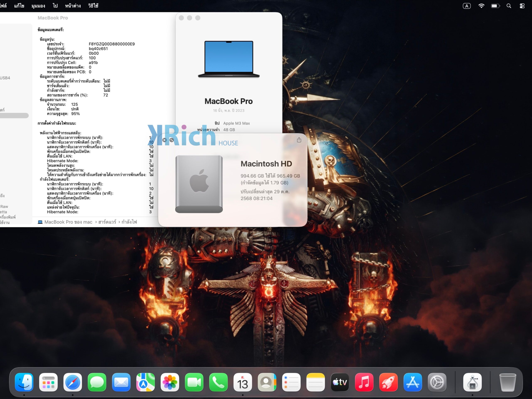Viewport: 532px width, 399px height.
Task: Click กำลังไฟ in the path bar
Action: (129, 222)
